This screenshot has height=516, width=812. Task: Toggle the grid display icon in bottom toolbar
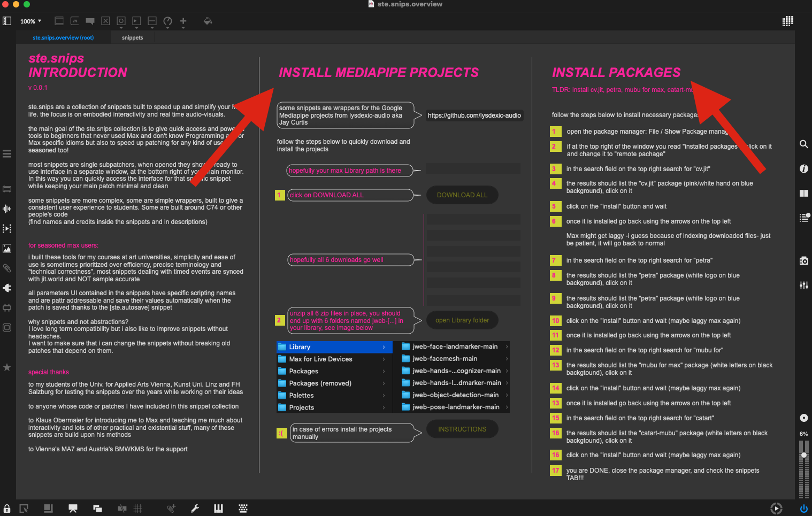(x=137, y=509)
